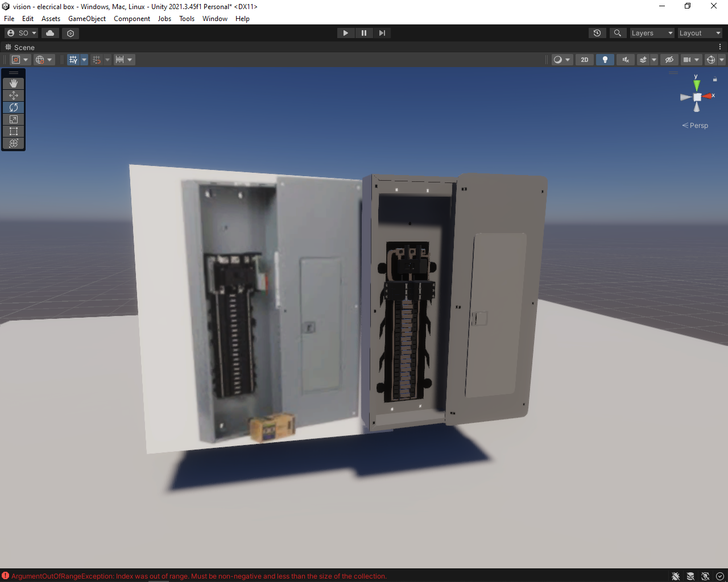The width and height of the screenshot is (728, 582).
Task: Open the Window menu
Action: pyautogui.click(x=215, y=18)
